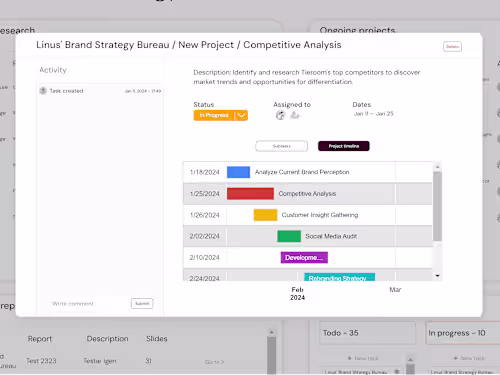Screen dimensions: 500x375
Task: Click the add assignee icon
Action: coord(295,115)
